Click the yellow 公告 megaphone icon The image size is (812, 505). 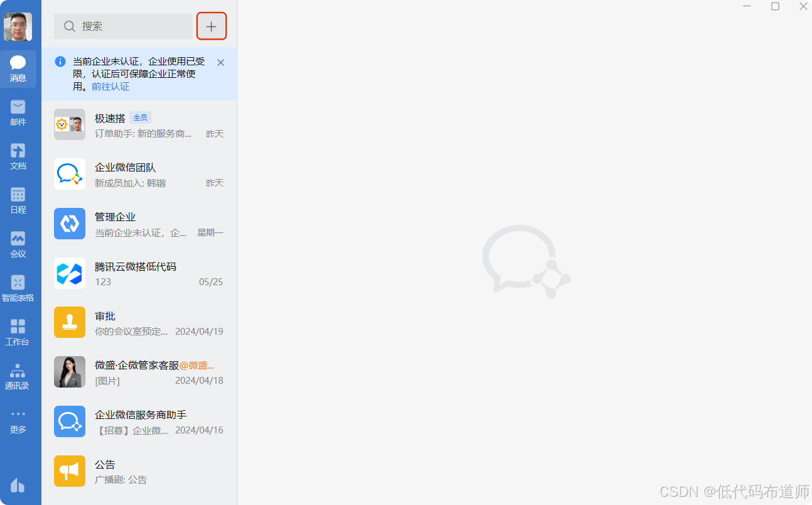coord(70,471)
